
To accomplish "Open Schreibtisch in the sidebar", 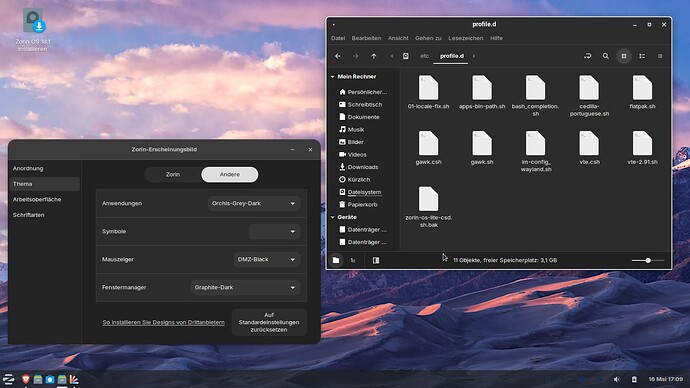I will (x=361, y=104).
